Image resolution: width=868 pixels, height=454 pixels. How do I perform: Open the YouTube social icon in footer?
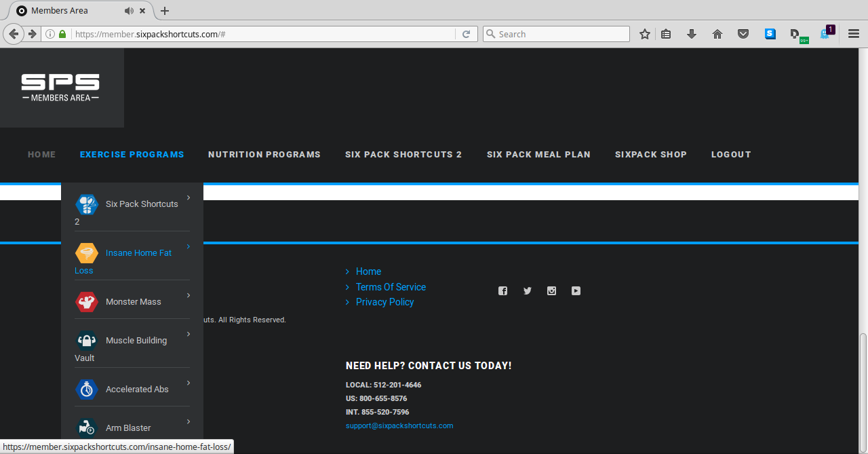pyautogui.click(x=576, y=291)
